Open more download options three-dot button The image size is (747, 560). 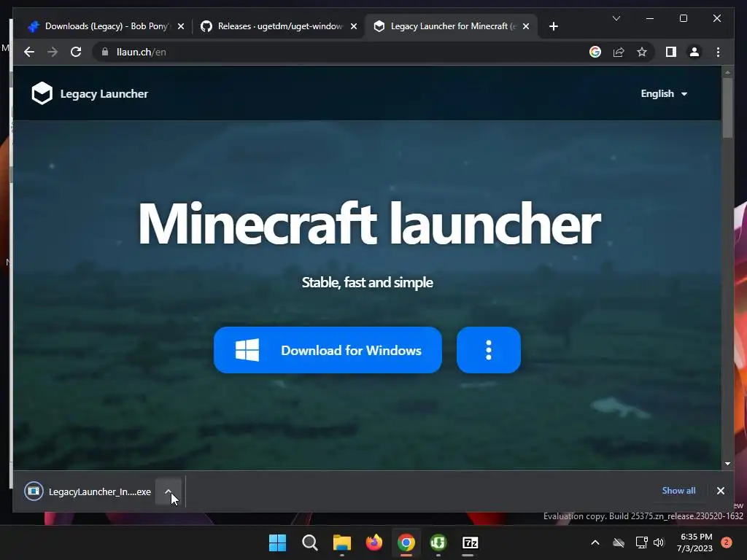point(488,350)
